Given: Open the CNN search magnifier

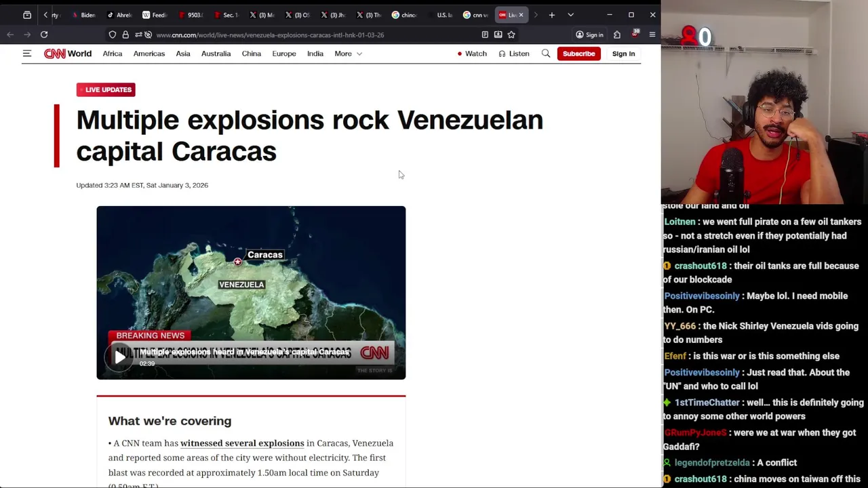Looking at the screenshot, I should (x=546, y=54).
